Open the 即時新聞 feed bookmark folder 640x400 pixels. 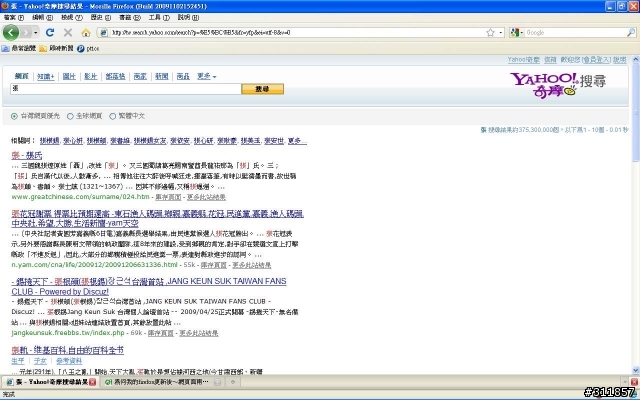tap(56, 48)
